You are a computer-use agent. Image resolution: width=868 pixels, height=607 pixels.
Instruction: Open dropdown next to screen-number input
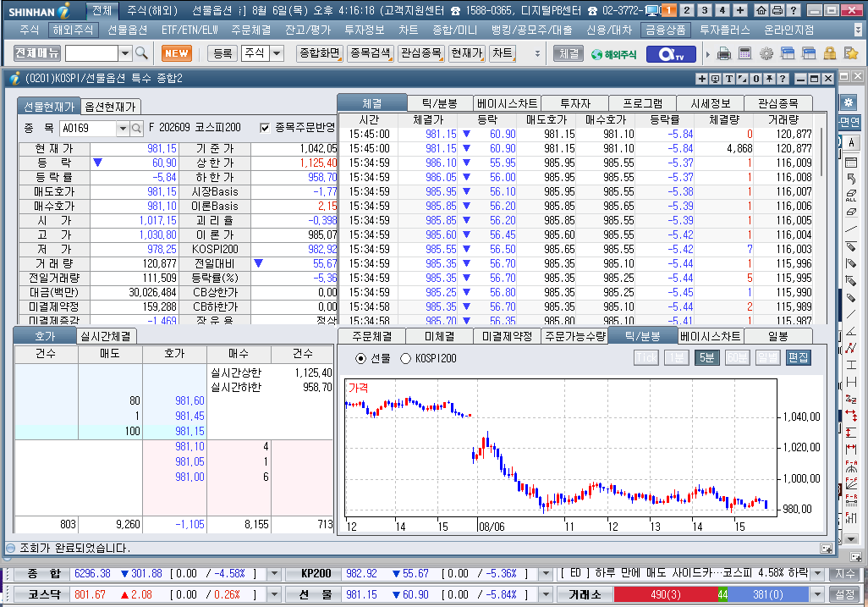126,53
